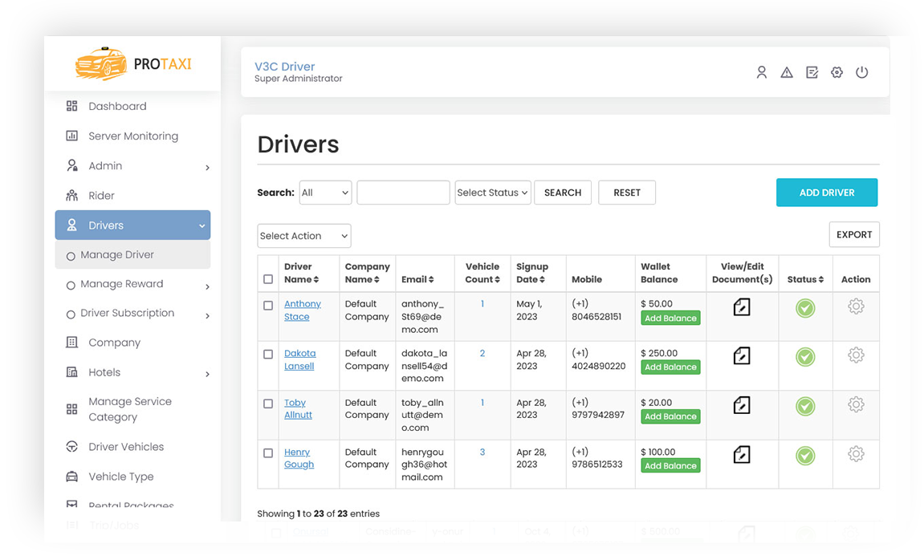
Task: Open the Select Action dropdown
Action: tap(304, 236)
